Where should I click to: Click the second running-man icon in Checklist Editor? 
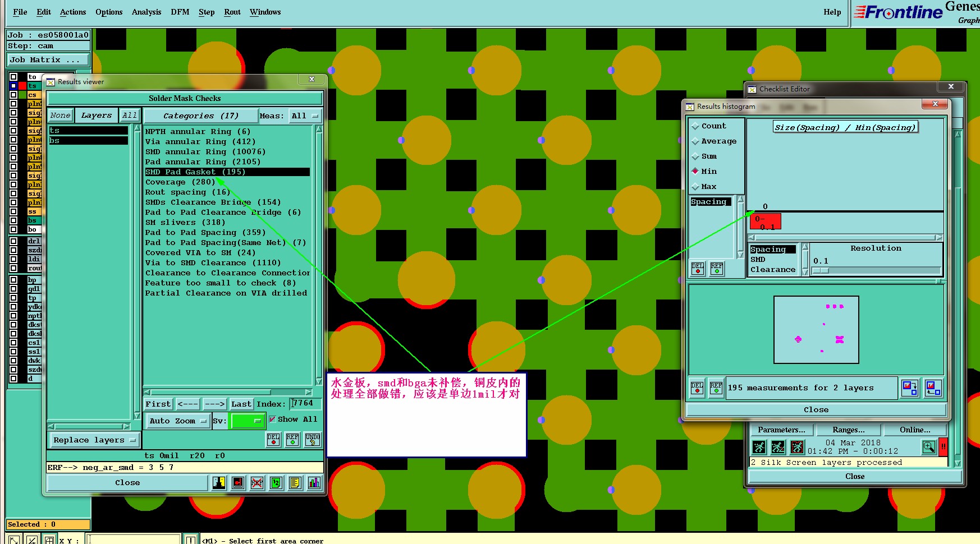click(778, 447)
